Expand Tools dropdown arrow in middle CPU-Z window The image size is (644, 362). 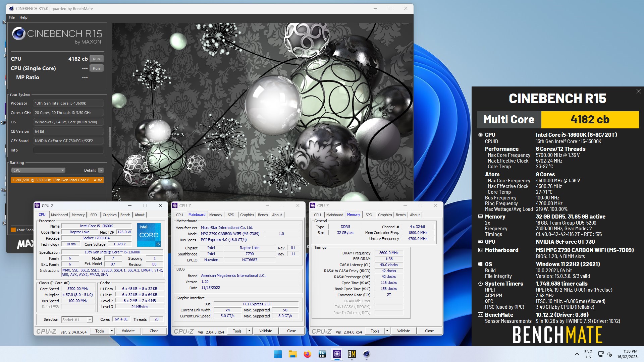pyautogui.click(x=250, y=331)
